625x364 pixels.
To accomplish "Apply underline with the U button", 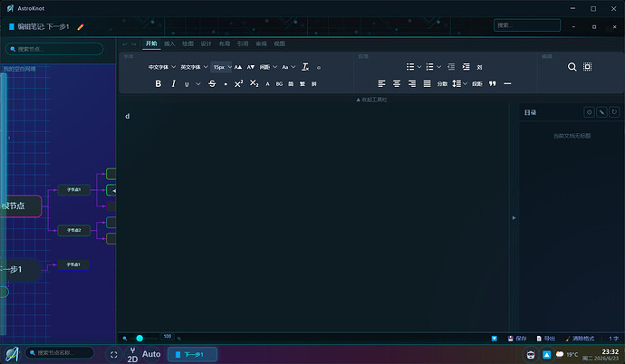I will coord(187,84).
